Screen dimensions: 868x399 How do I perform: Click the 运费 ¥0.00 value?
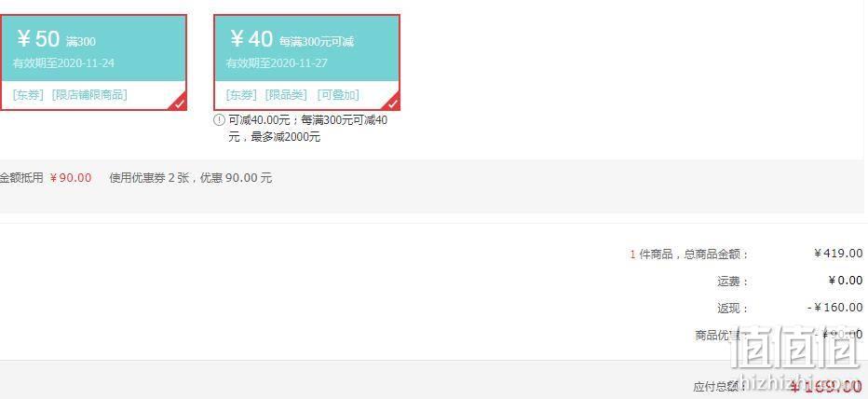coord(846,281)
